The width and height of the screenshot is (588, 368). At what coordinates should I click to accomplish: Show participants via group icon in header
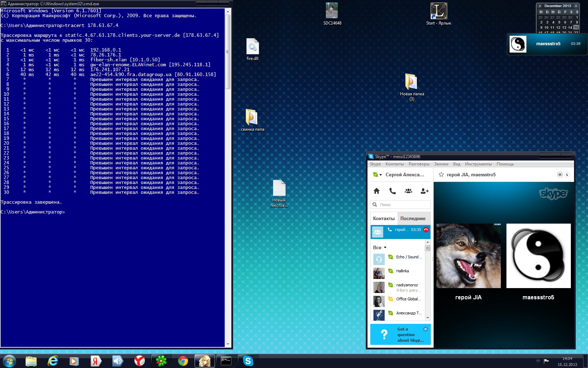(560, 175)
